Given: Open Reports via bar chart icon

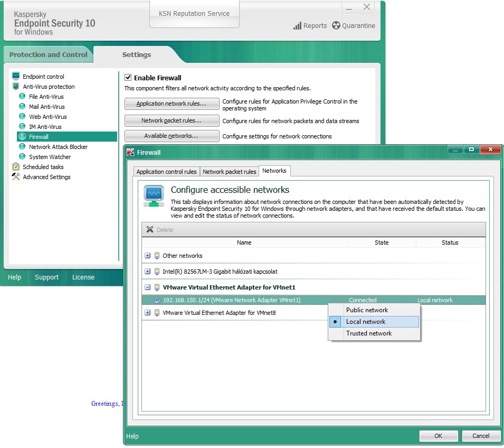Looking at the screenshot, I should click(297, 26).
